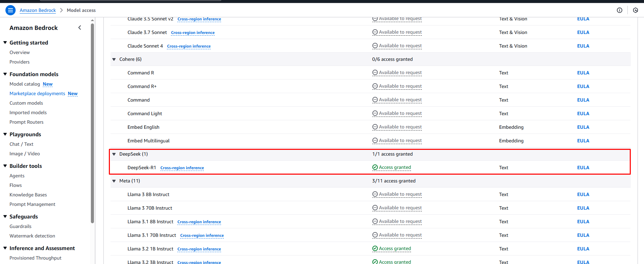Open Prompt Routers
This screenshot has width=644, height=264.
click(x=26, y=122)
